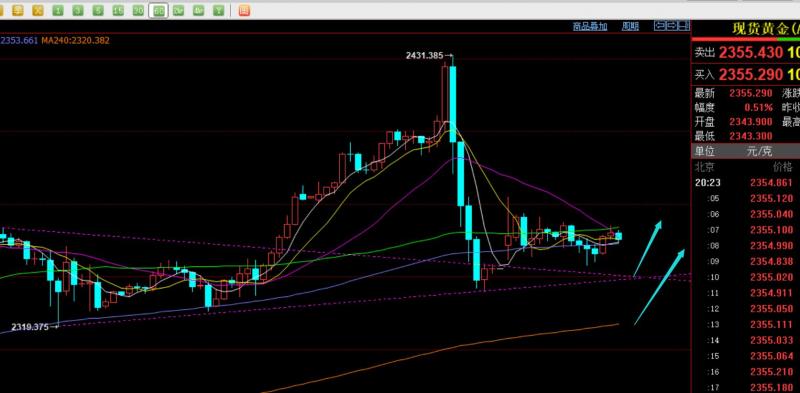The width and height of the screenshot is (800, 393).
Task: Click chart's minimize-style window icon
Action: 683,26
